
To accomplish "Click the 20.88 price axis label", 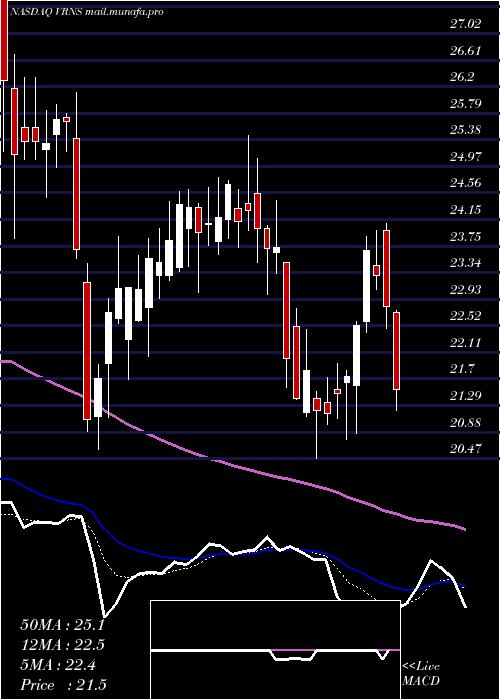I will (x=466, y=422).
